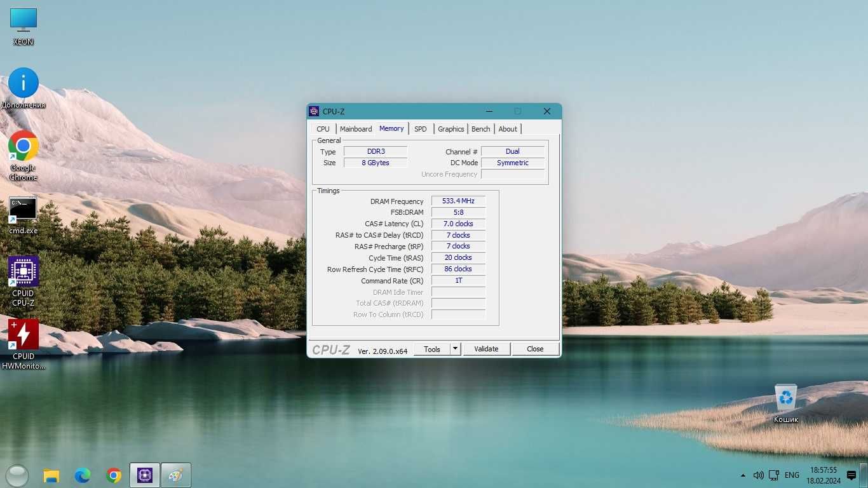The height and width of the screenshot is (488, 868).
Task: Select CPUID HWMonitor desktop shortcut
Action: pos(24,344)
